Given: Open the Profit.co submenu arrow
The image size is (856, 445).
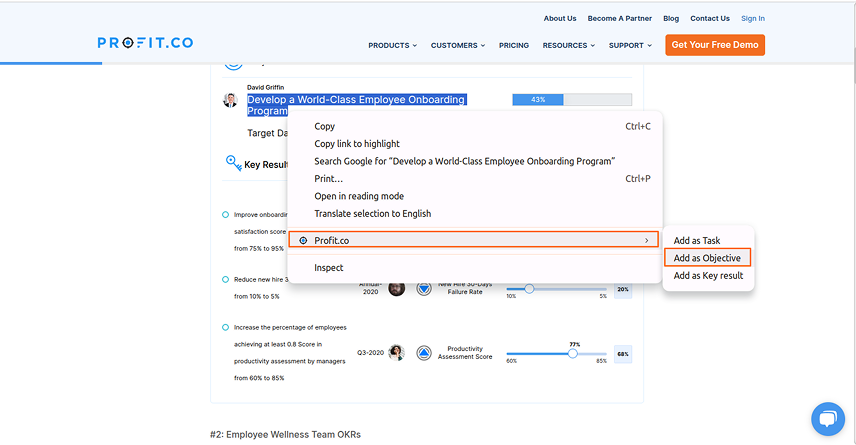Looking at the screenshot, I should pos(647,240).
